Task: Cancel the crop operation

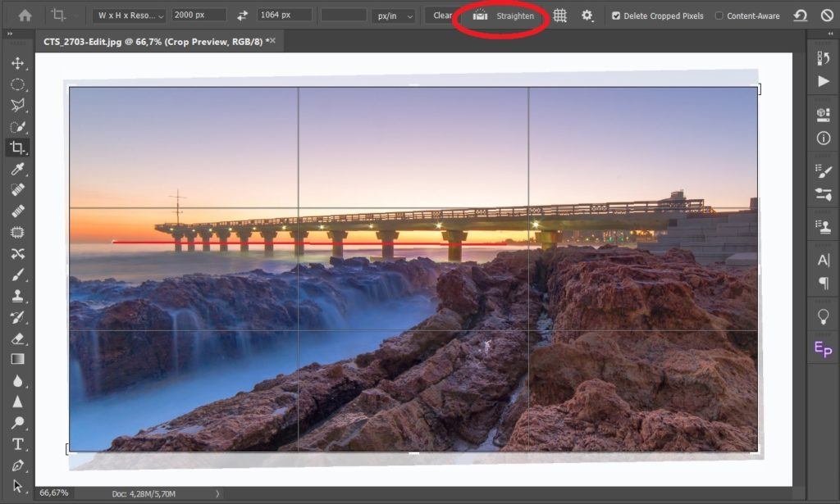Action: (x=826, y=16)
